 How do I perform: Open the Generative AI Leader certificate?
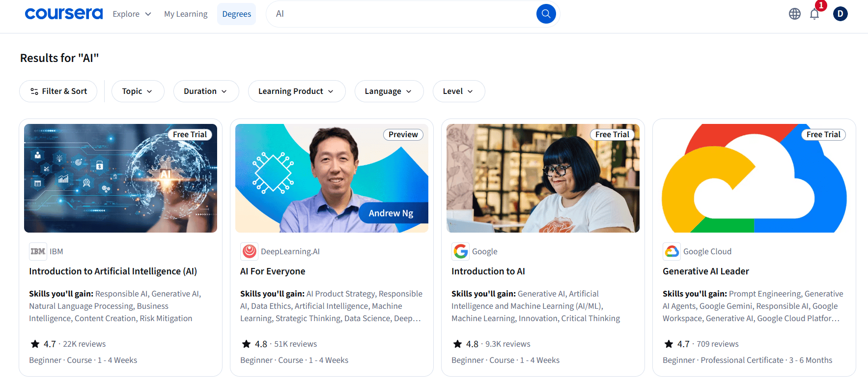pos(706,271)
